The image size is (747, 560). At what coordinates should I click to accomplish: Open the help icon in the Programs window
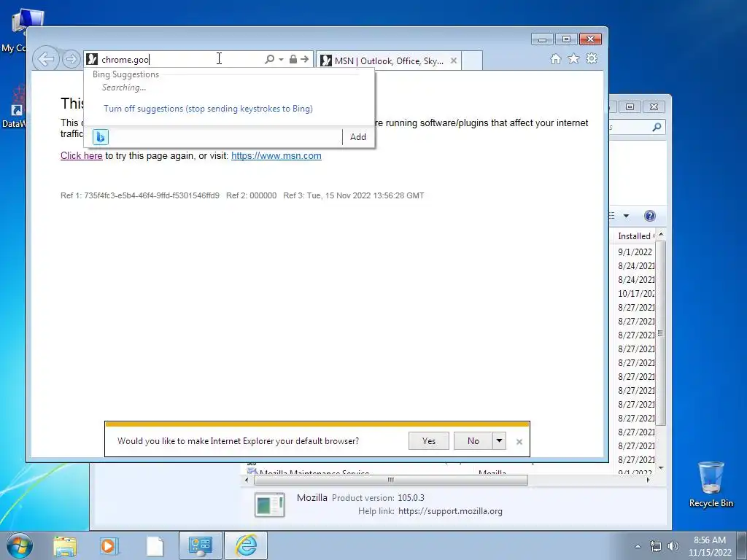(650, 216)
